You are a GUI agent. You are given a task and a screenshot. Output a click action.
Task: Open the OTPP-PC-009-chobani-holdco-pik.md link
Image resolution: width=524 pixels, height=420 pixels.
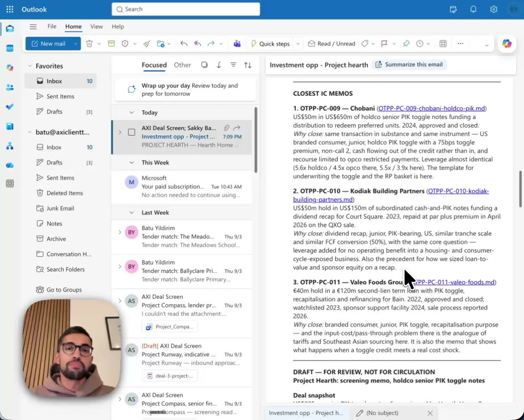pos(431,109)
